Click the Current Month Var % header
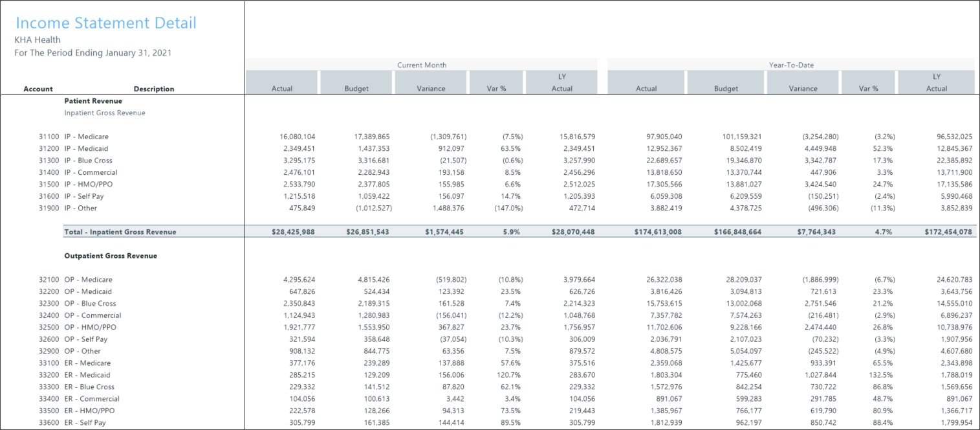The height and width of the screenshot is (430, 980). coord(495,89)
